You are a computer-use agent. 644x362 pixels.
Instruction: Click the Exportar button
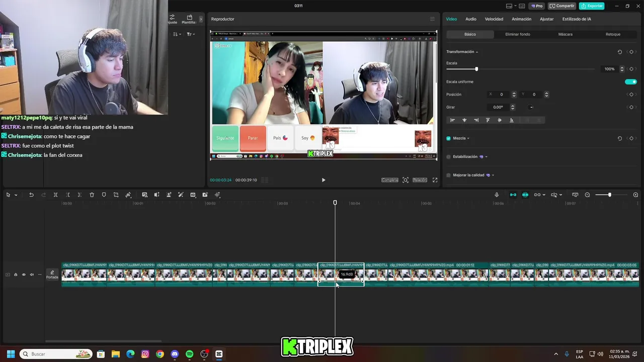click(x=592, y=6)
